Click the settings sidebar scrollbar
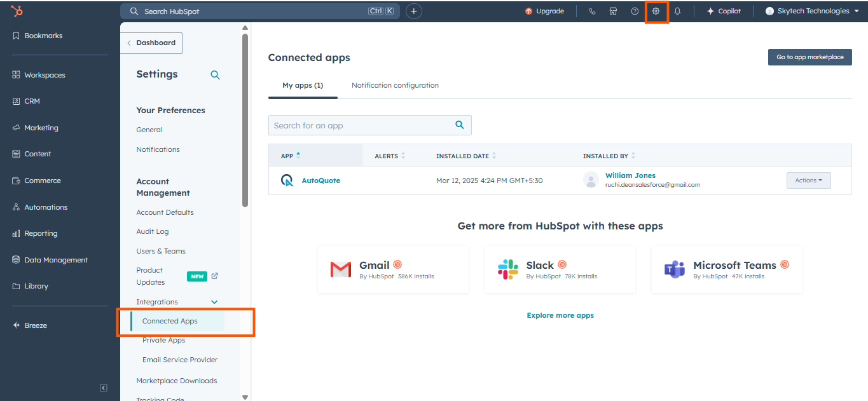Image resolution: width=868 pixels, height=401 pixels. 245,121
